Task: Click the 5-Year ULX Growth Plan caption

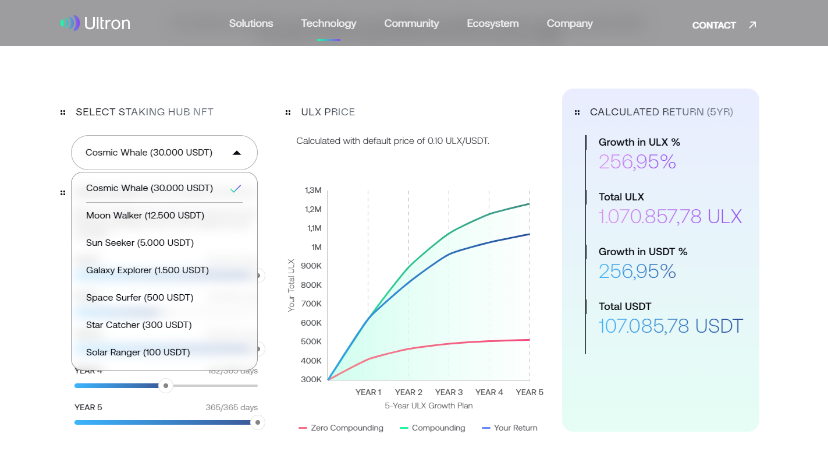Action: tap(429, 406)
